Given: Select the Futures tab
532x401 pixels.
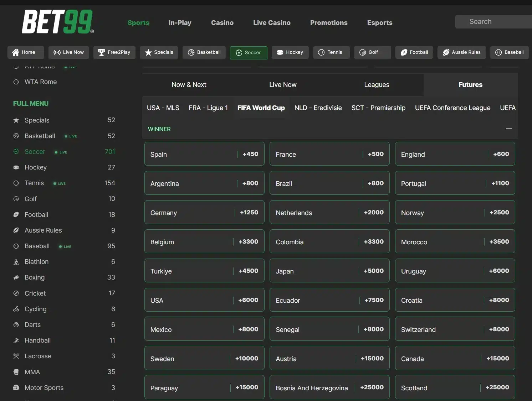Looking at the screenshot, I should pos(470,85).
